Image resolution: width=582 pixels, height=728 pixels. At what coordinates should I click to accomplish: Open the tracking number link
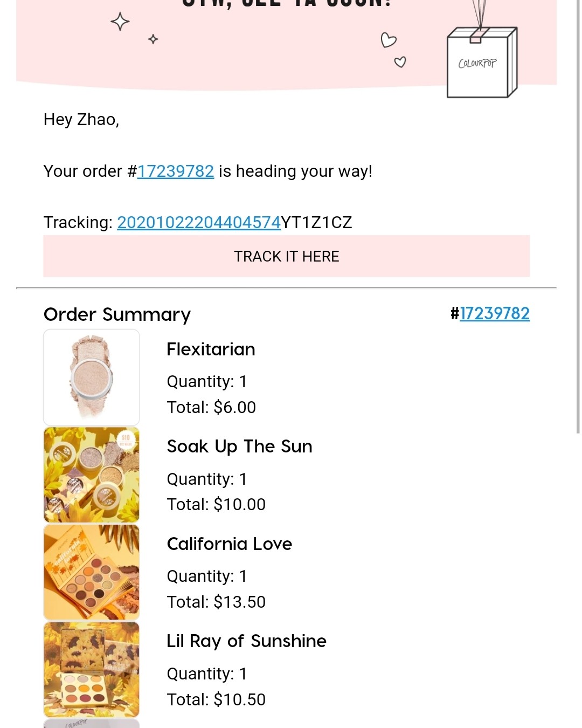point(198,223)
